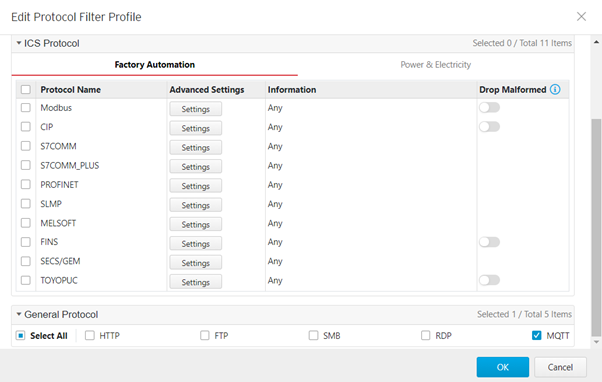Check the PROFINET protocol checkbox
Screen dimensions: 602x382
click(x=26, y=184)
